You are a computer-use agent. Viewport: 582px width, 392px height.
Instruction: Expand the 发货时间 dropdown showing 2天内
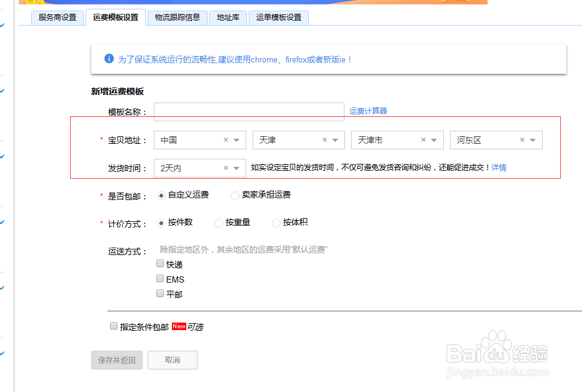(x=238, y=168)
